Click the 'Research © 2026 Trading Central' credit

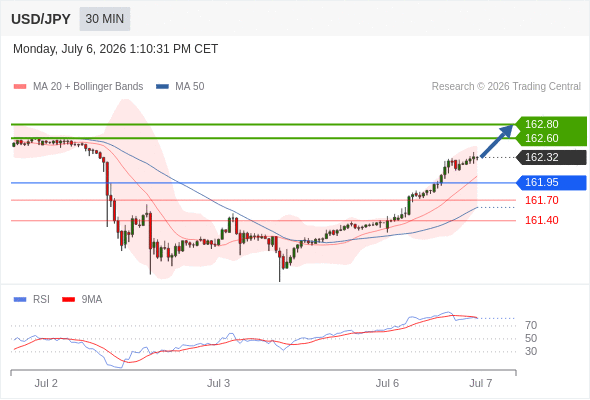(506, 87)
